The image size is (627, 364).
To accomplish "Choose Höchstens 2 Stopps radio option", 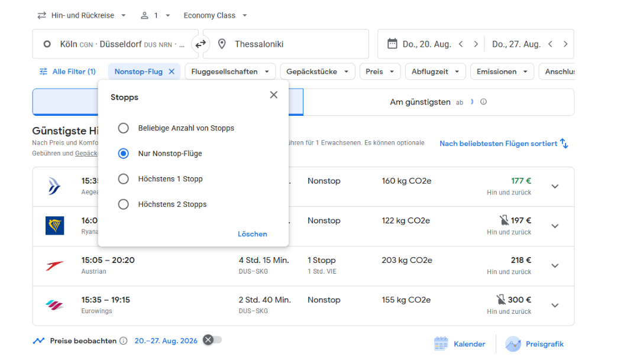I will (x=123, y=204).
